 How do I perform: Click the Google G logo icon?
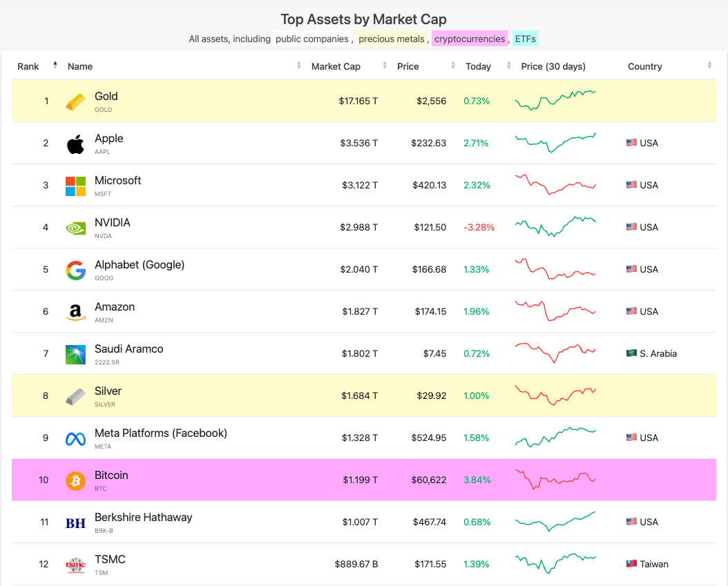tap(75, 271)
